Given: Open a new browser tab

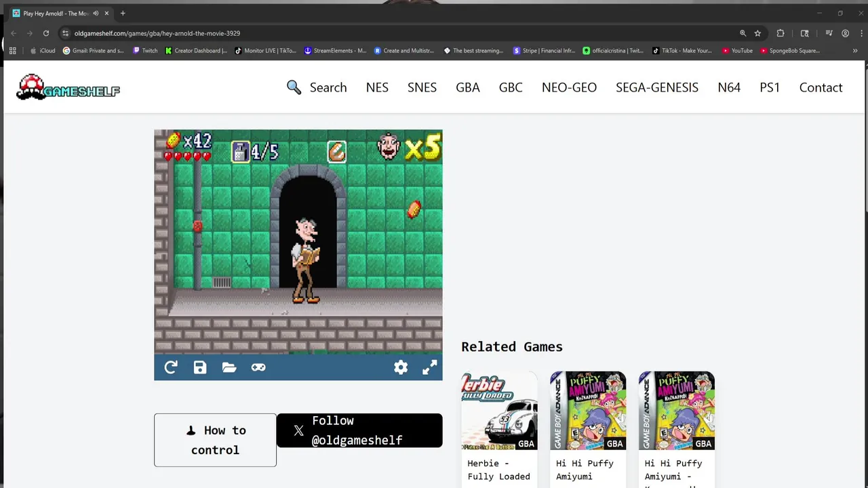Looking at the screenshot, I should click(123, 14).
